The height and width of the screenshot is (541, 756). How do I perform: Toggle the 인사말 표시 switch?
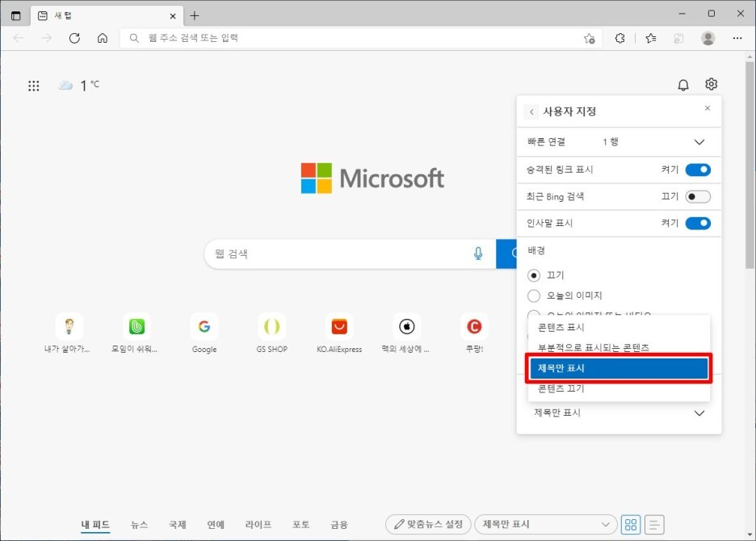(698, 223)
